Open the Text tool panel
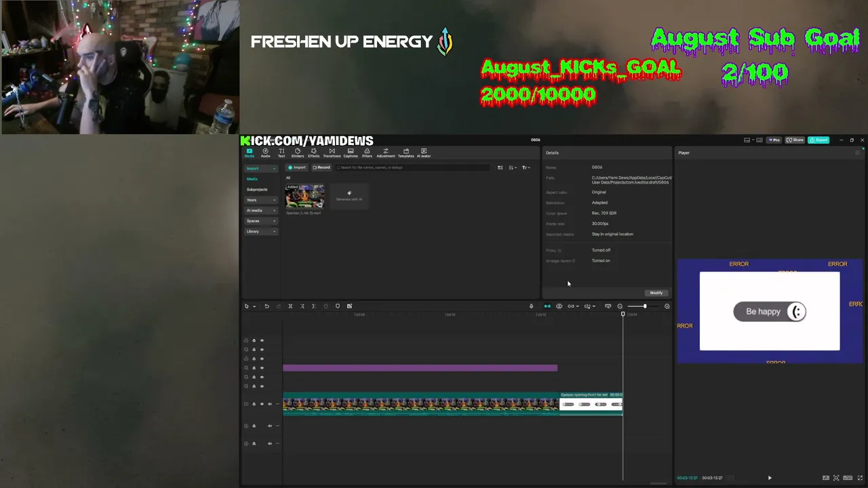The image size is (868, 488). 281,152
